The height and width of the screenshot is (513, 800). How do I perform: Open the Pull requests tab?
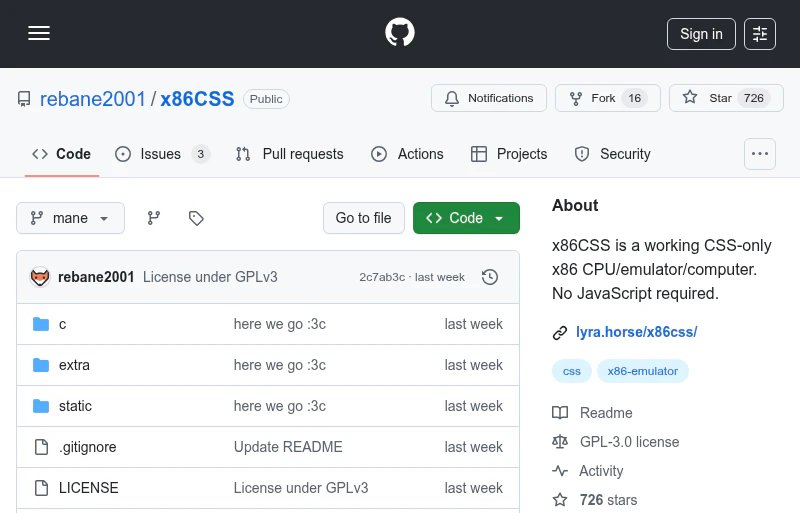[x=289, y=154]
